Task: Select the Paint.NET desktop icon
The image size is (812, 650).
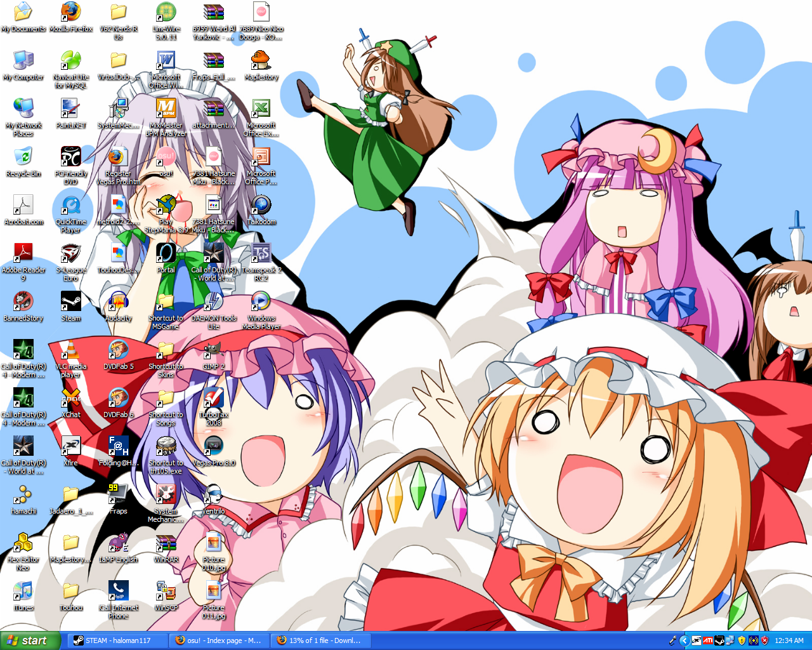Action: pyautogui.click(x=71, y=109)
